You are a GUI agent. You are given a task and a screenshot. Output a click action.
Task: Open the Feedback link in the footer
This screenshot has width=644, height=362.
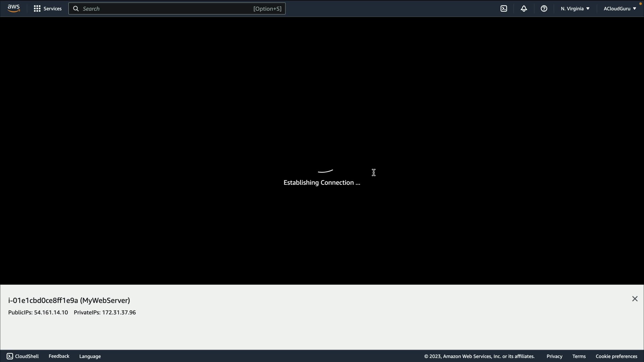[59, 356]
